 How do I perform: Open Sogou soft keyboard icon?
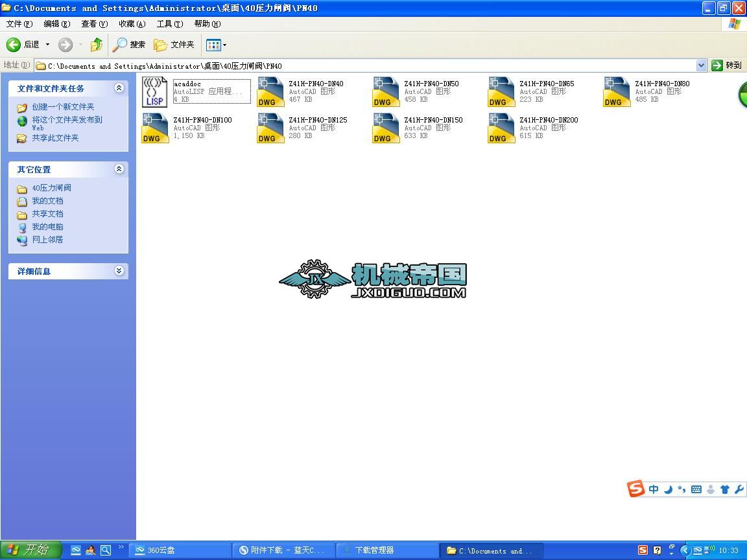[696, 489]
